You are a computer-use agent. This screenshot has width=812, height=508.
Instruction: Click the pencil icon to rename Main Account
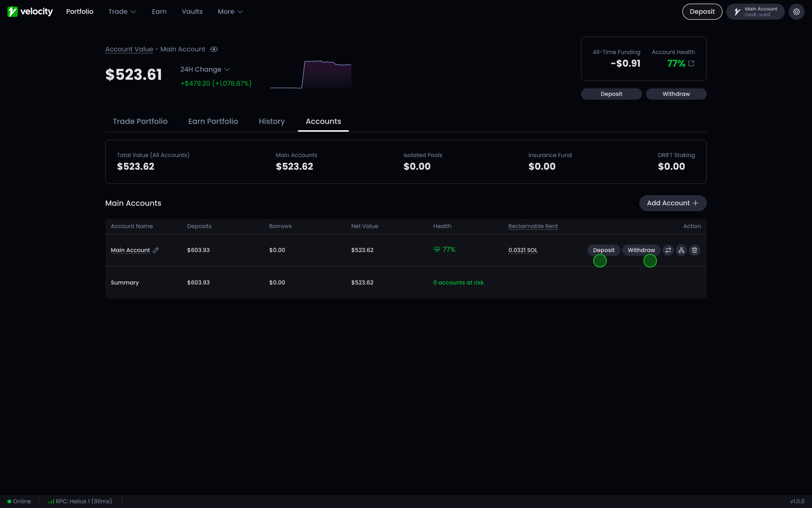tap(156, 250)
